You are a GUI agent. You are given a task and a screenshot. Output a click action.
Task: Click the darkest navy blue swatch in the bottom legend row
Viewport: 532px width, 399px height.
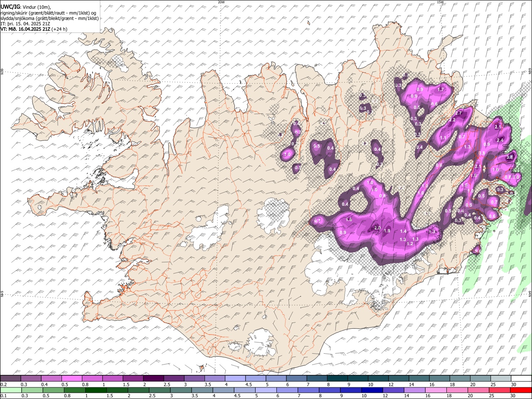(x=372, y=390)
